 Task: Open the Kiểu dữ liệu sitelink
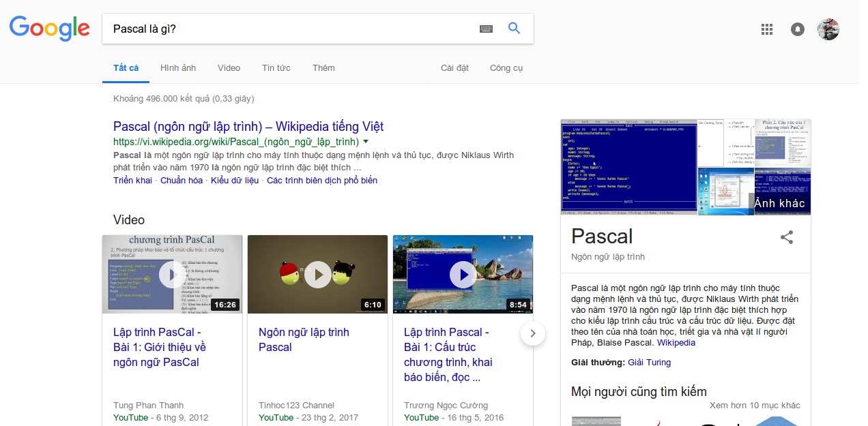(235, 181)
